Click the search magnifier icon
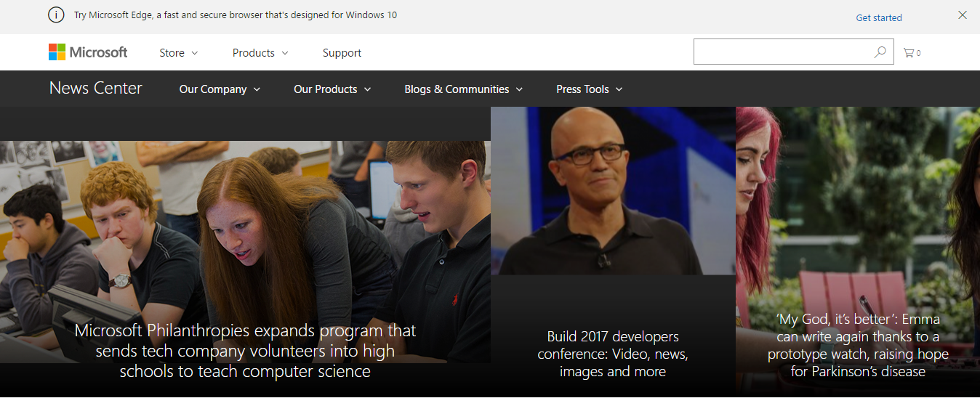This screenshot has width=980, height=398. click(880, 52)
